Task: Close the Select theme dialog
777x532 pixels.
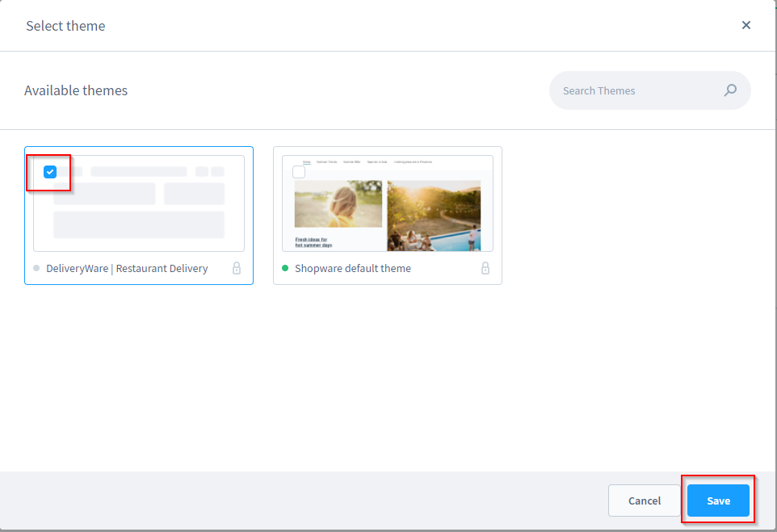Action: (746, 25)
